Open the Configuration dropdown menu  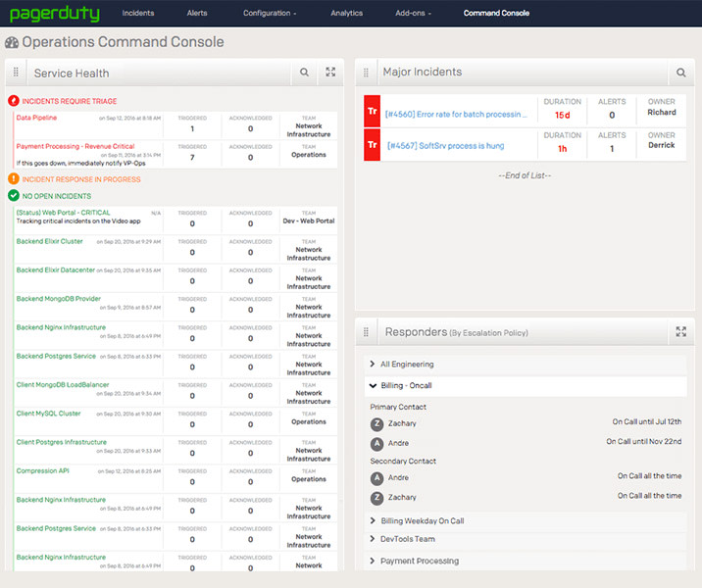pyautogui.click(x=270, y=13)
